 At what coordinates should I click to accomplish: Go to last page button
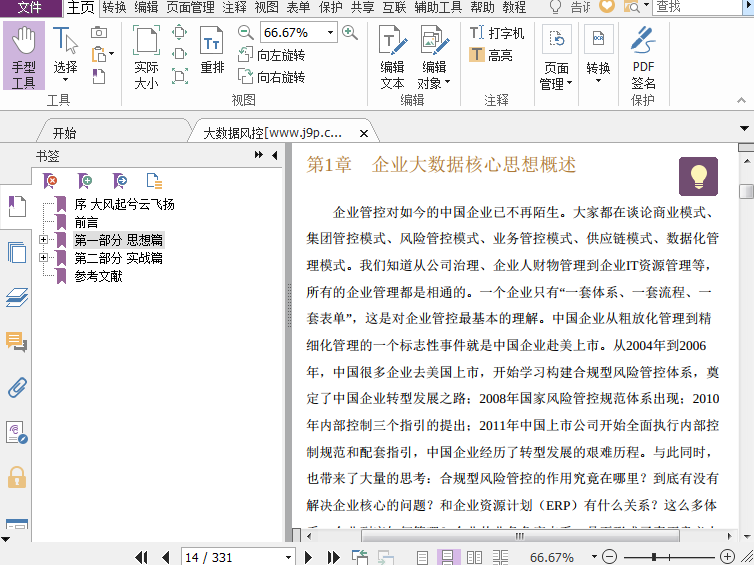pyautogui.click(x=333, y=557)
